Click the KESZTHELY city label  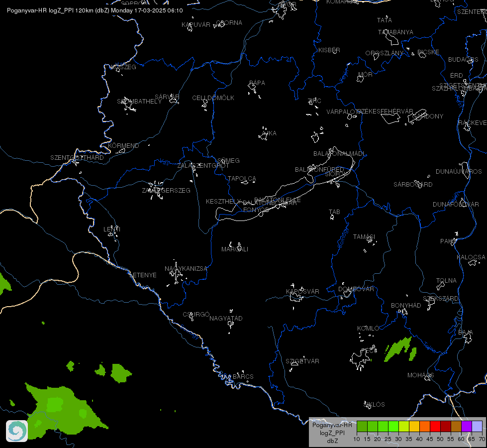point(223,202)
